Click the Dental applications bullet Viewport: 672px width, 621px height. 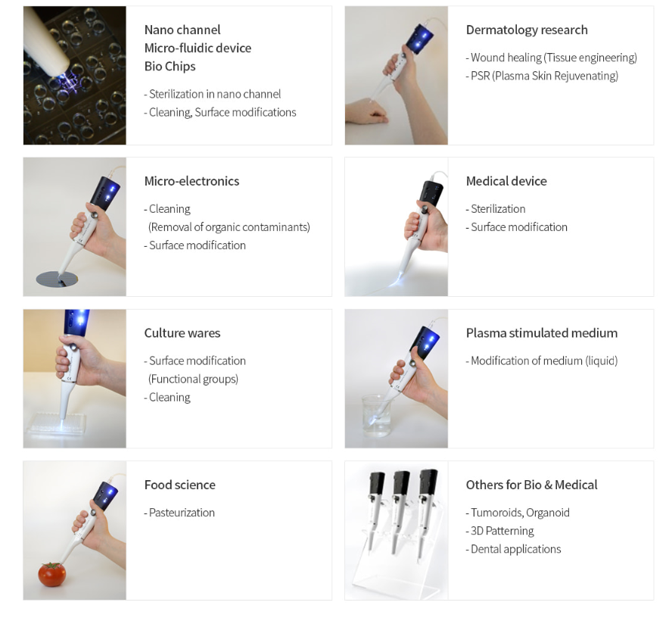(513, 549)
